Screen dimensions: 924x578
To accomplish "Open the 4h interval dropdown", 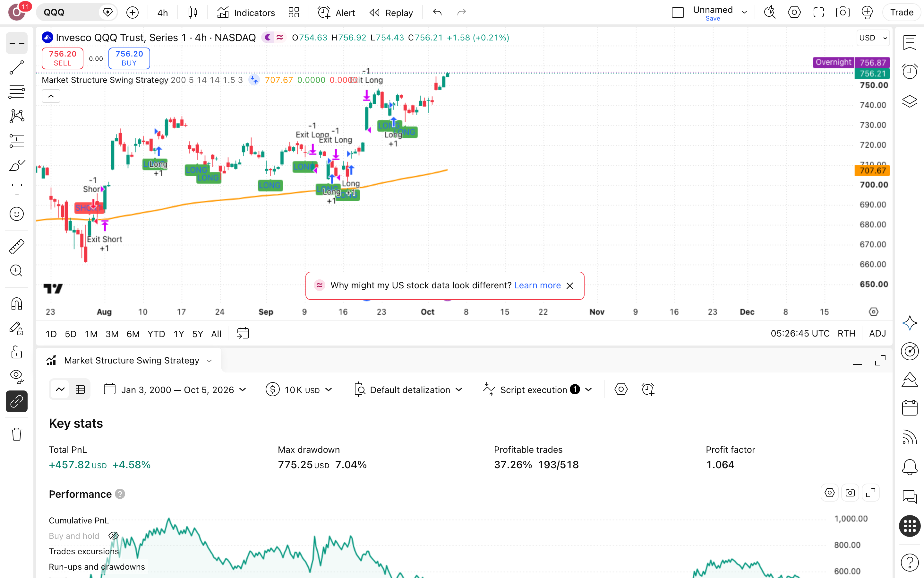I will 163,13.
